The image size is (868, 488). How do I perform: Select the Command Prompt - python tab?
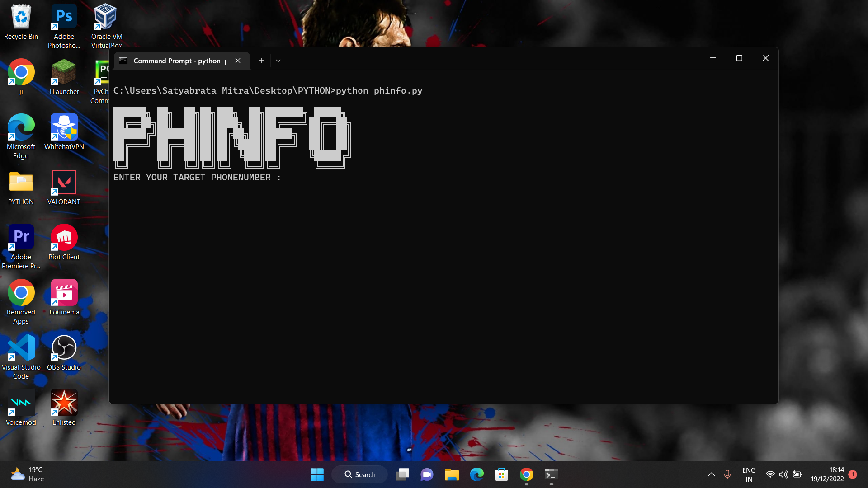pyautogui.click(x=176, y=61)
